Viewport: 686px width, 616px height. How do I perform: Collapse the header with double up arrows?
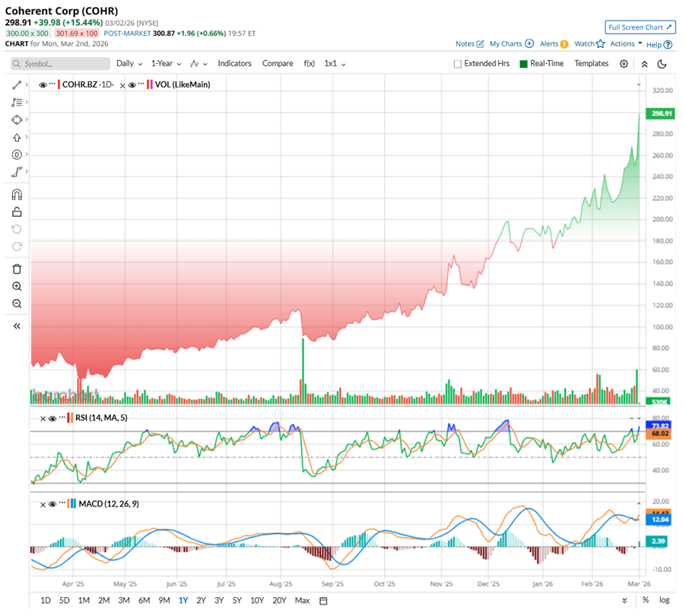[x=644, y=64]
